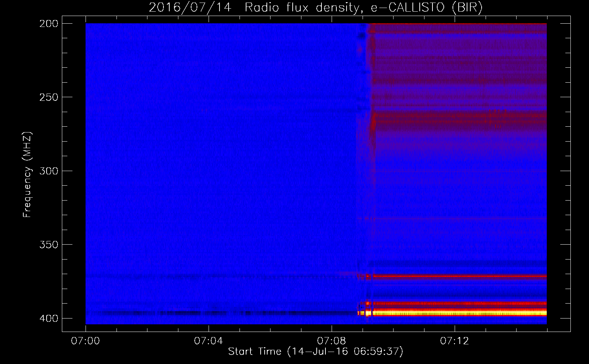The width and height of the screenshot is (589, 364).
Task: Click the '07:04' time tick label
Action: click(x=209, y=341)
